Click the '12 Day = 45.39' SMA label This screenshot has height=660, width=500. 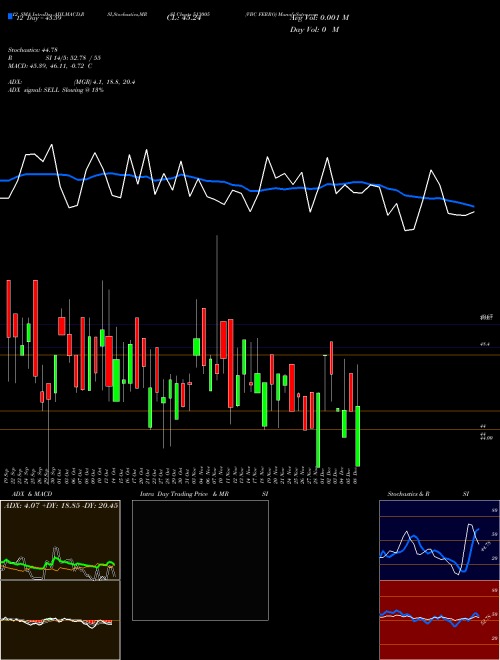pos(39,18)
